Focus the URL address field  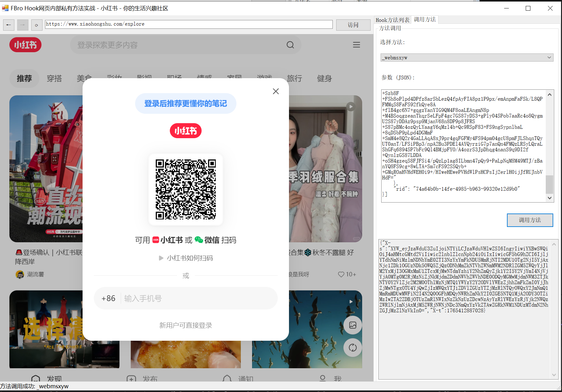pos(189,24)
